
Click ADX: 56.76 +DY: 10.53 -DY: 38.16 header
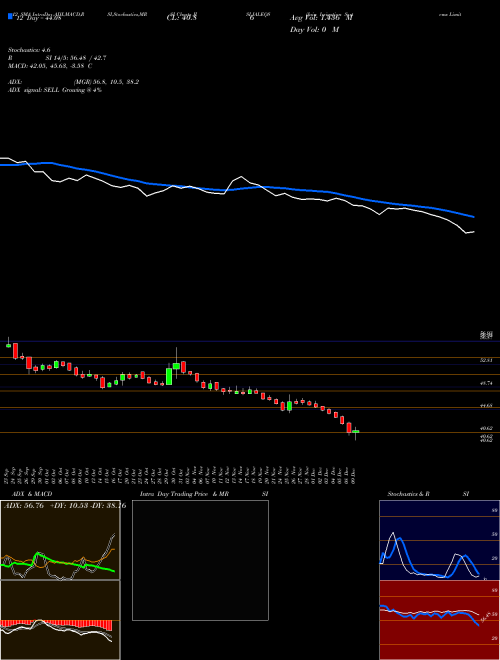click(x=64, y=506)
